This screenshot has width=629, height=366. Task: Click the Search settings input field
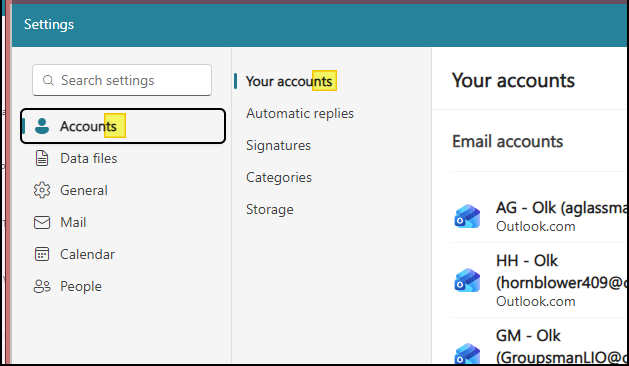(x=122, y=80)
